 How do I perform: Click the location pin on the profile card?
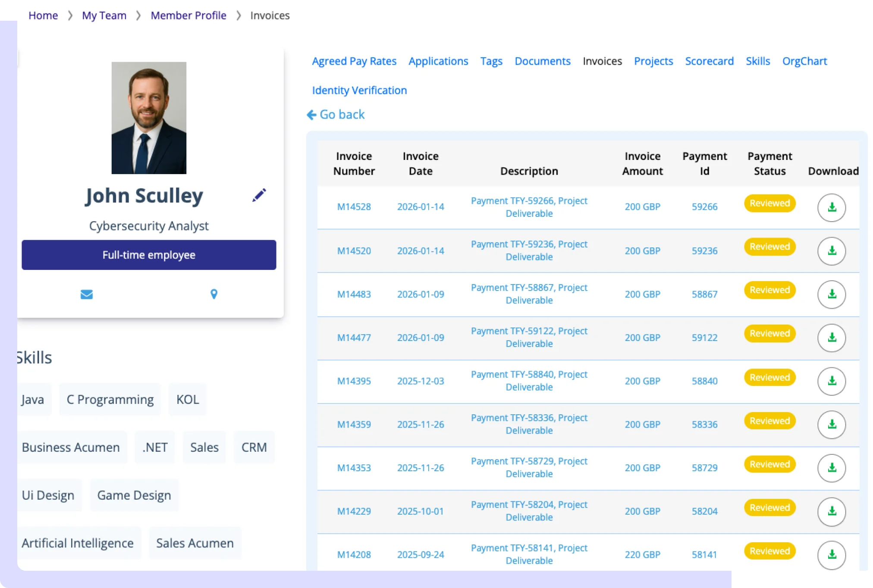tap(214, 294)
